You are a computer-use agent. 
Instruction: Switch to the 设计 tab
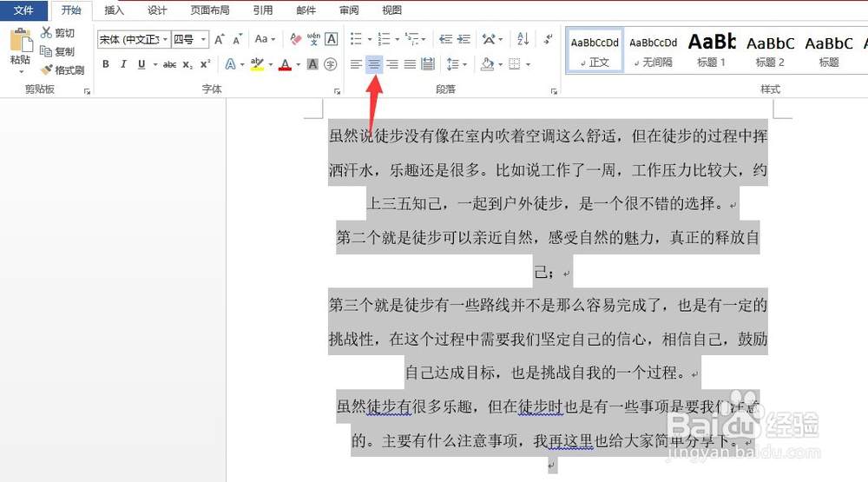point(157,10)
